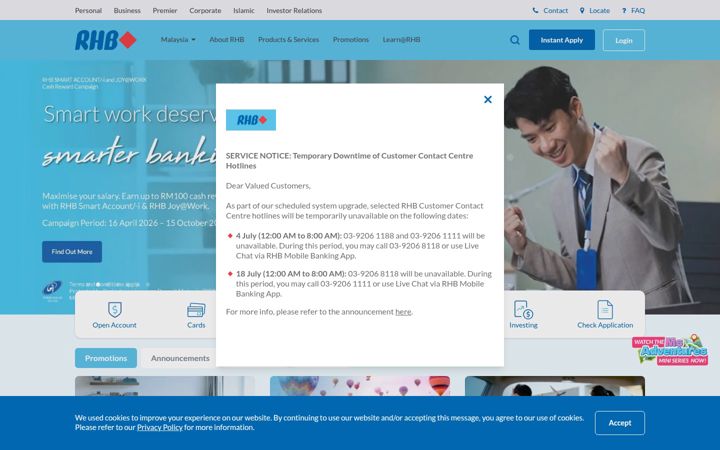Select the Investing icon shortcut
The image size is (720, 450).
pyautogui.click(x=523, y=309)
